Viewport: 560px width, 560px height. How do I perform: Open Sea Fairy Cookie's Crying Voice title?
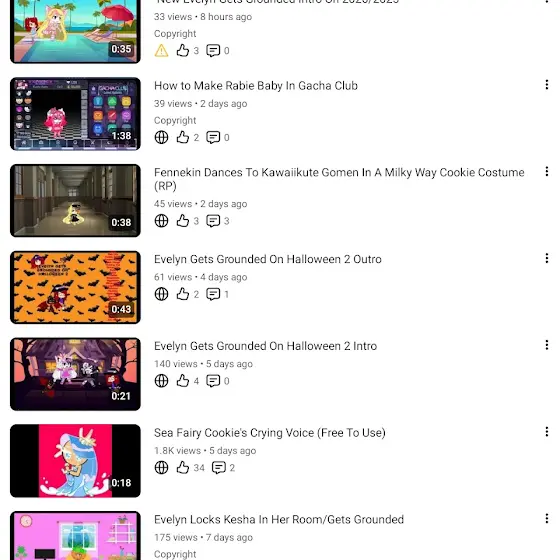tap(270, 433)
